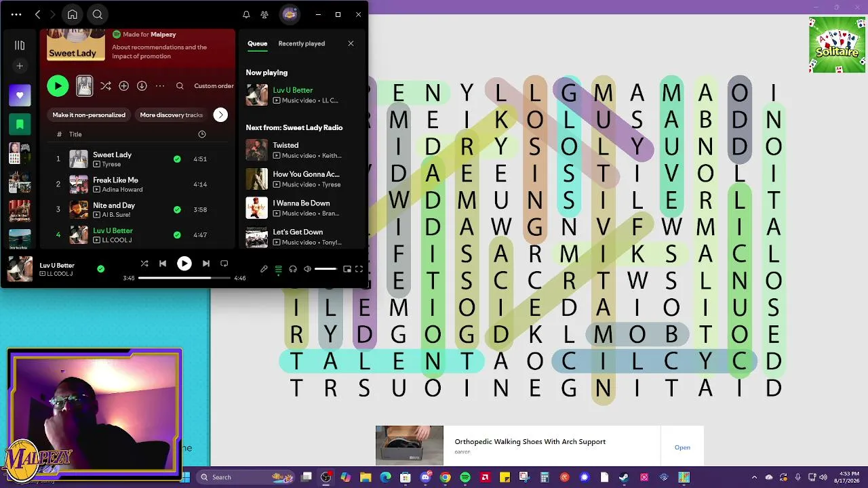Viewport: 868px width, 488px height.
Task: Download the Sweet Lady Radio playlist
Action: pos(142,86)
